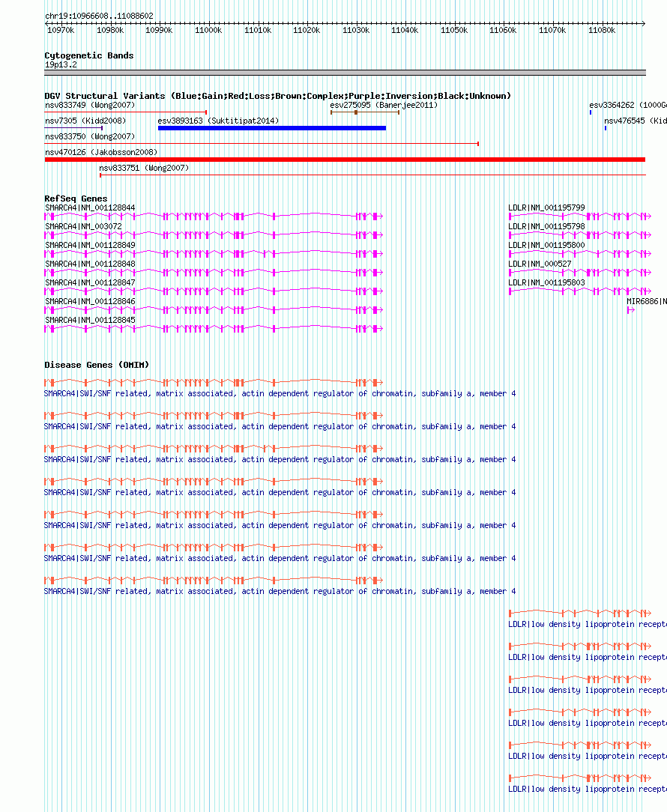Select the Cytogenetic Bands track title

coord(89,55)
